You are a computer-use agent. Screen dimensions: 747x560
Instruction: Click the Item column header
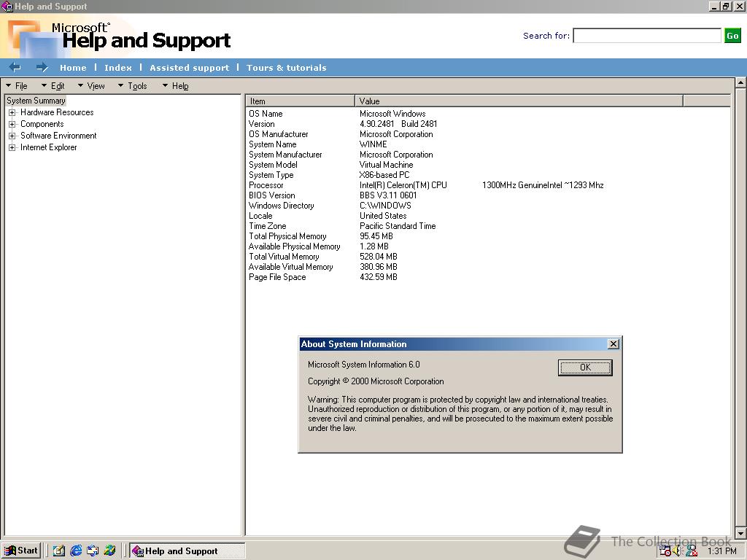tap(300, 101)
